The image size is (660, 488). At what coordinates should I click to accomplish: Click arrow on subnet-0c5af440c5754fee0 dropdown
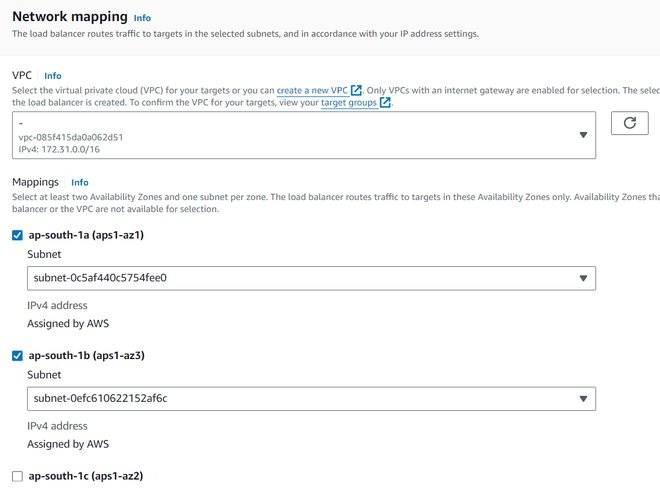coord(583,278)
